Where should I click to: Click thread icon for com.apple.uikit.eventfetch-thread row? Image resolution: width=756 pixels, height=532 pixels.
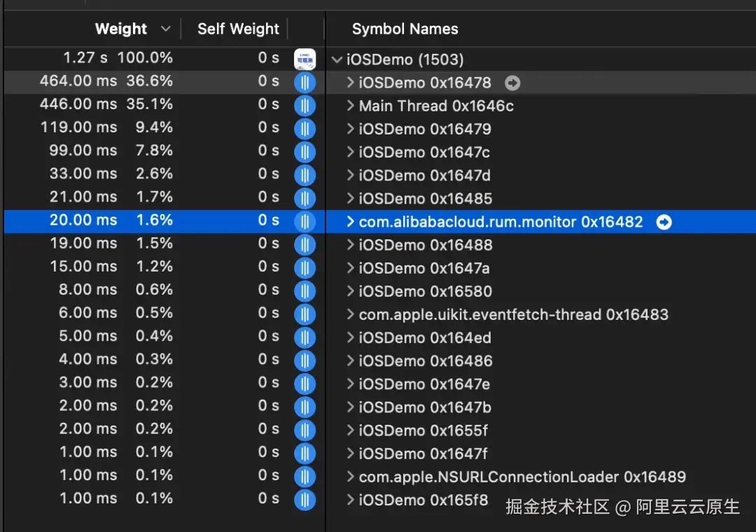[x=304, y=314]
